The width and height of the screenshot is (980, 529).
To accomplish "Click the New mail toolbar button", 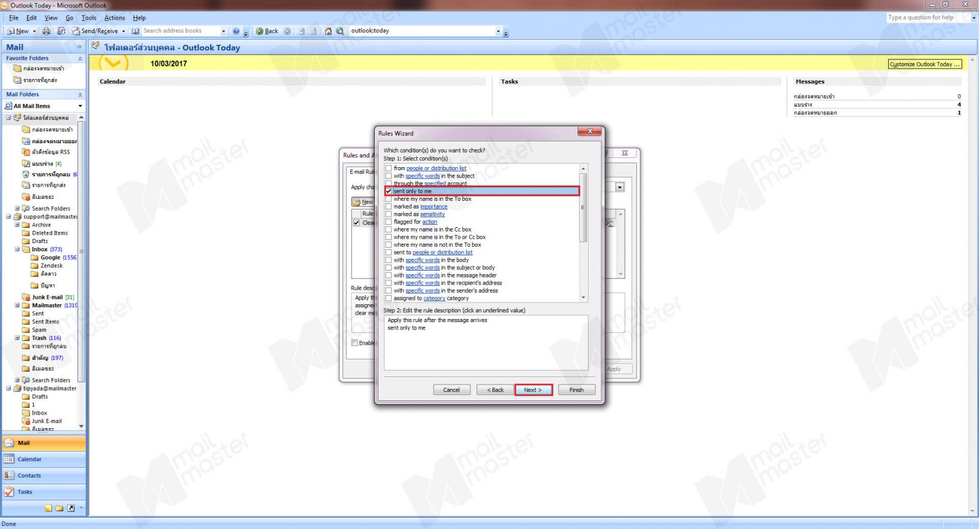I will click(18, 31).
